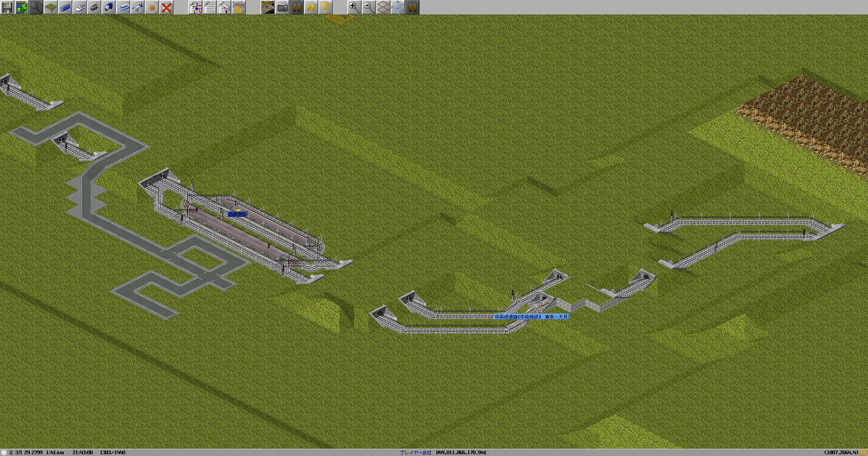This screenshot has height=456, width=868.
Task: Open help with the question mark
Action: click(325, 7)
